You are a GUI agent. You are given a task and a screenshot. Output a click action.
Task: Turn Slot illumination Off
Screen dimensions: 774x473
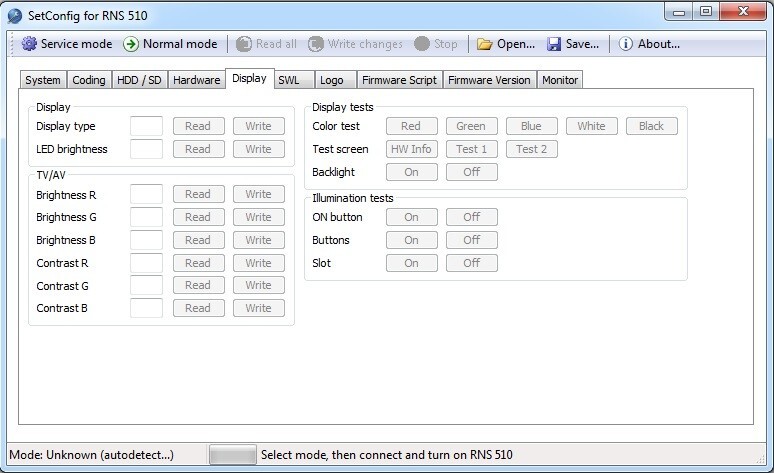(472, 263)
